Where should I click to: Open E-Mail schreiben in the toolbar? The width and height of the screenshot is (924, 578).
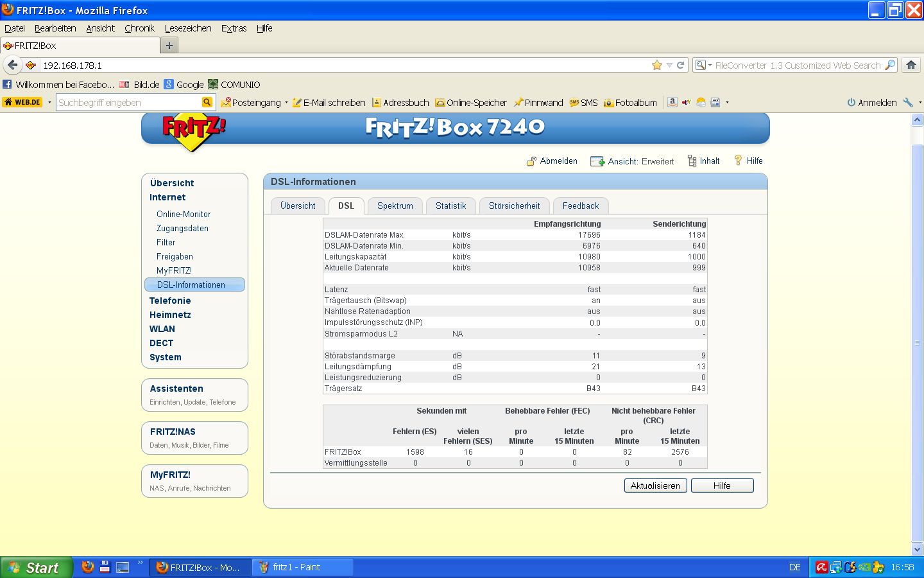point(329,102)
